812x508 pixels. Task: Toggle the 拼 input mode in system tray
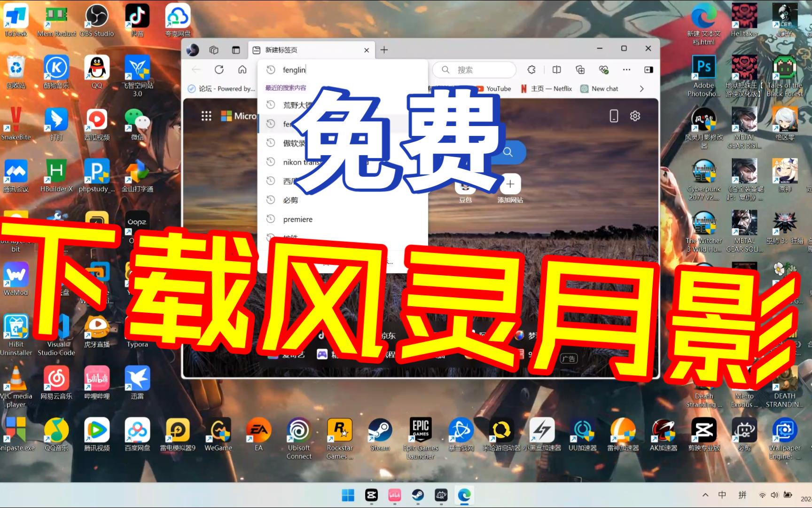pos(743,495)
